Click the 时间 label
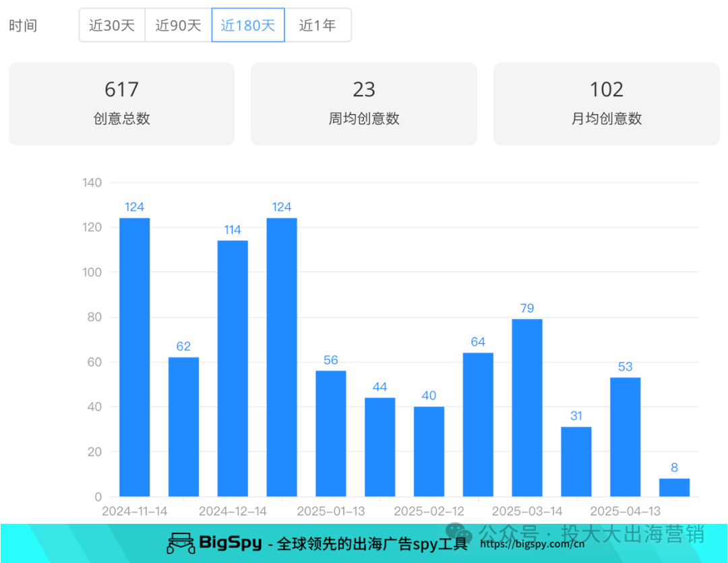Image resolution: width=728 pixels, height=563 pixels. pyautogui.click(x=21, y=25)
